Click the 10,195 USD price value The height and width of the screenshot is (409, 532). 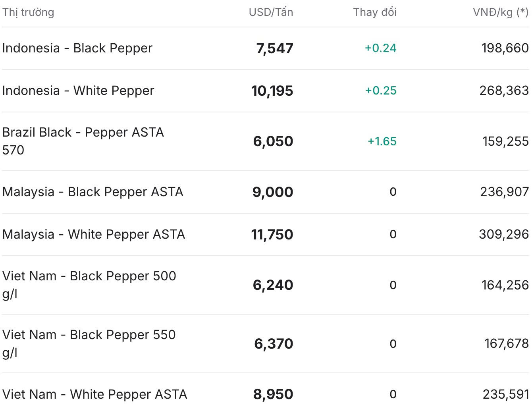(272, 91)
